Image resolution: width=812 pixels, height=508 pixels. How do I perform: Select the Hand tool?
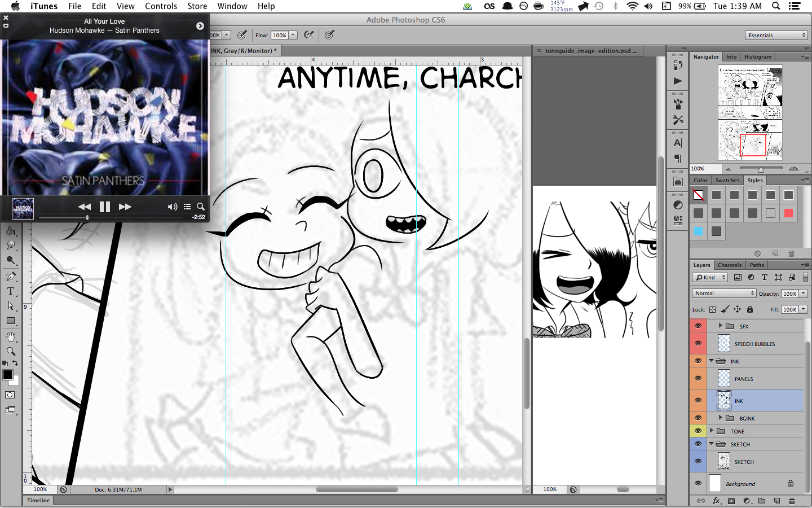coord(11,336)
